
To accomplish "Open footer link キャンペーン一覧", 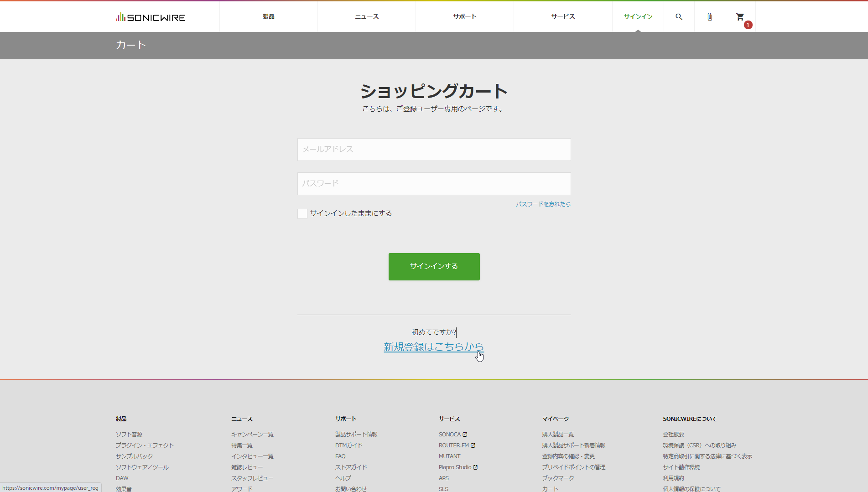I will click(252, 435).
